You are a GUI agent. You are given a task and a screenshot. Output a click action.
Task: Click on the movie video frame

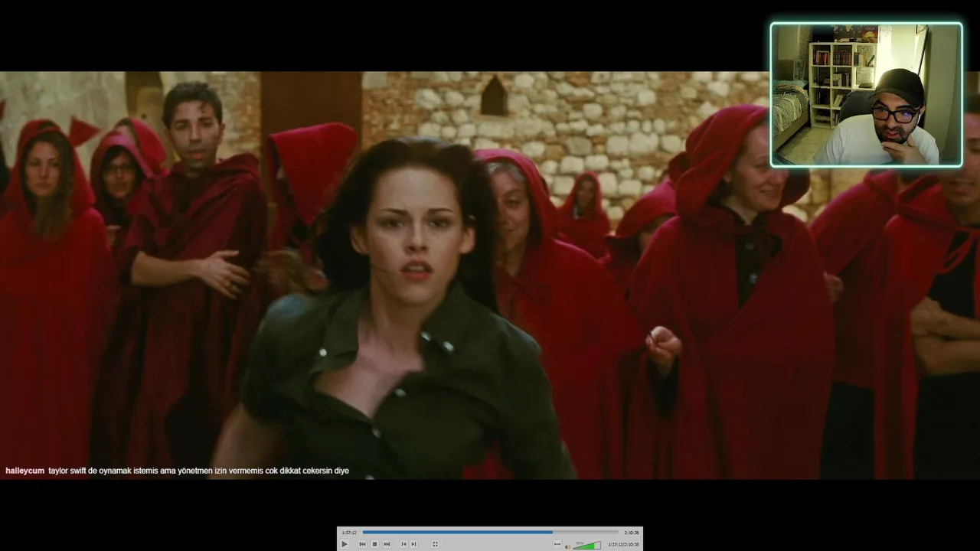pyautogui.click(x=490, y=275)
